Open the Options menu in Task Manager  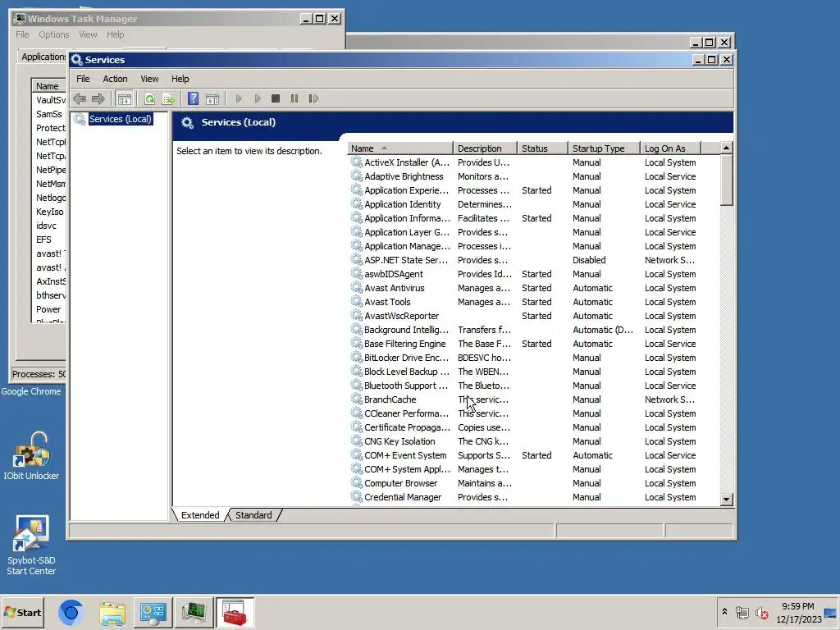point(53,34)
